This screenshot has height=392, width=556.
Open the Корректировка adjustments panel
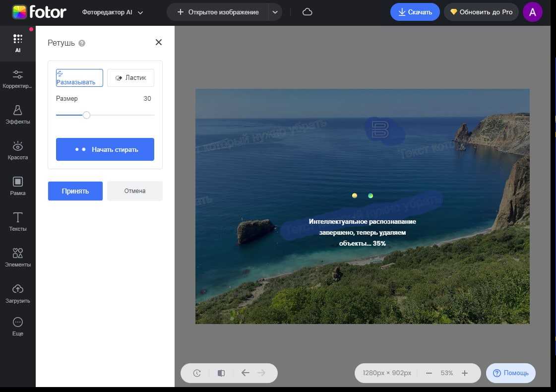pos(18,79)
